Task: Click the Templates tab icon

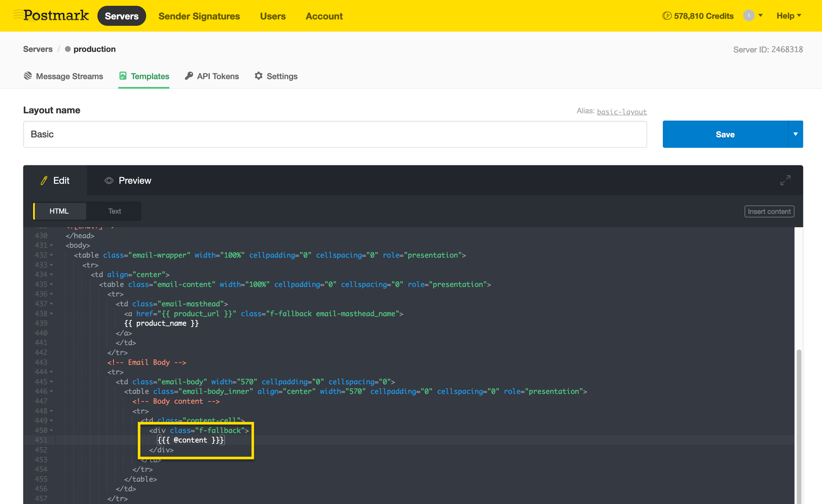Action: tap(123, 76)
